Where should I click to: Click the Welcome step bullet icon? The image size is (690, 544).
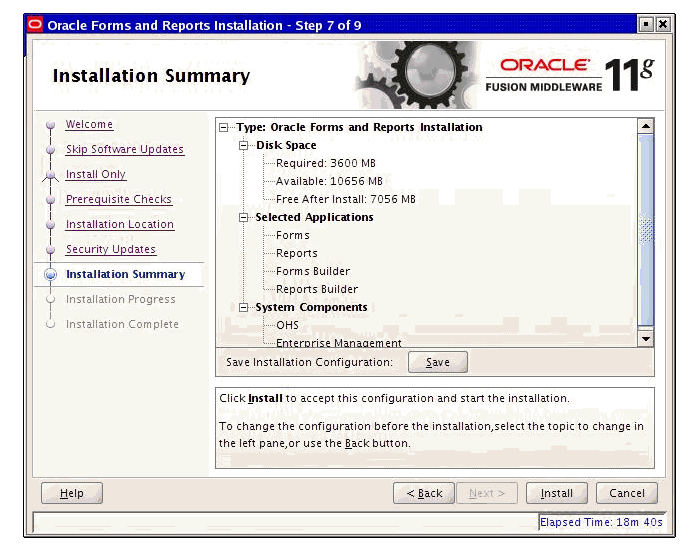click(x=51, y=125)
